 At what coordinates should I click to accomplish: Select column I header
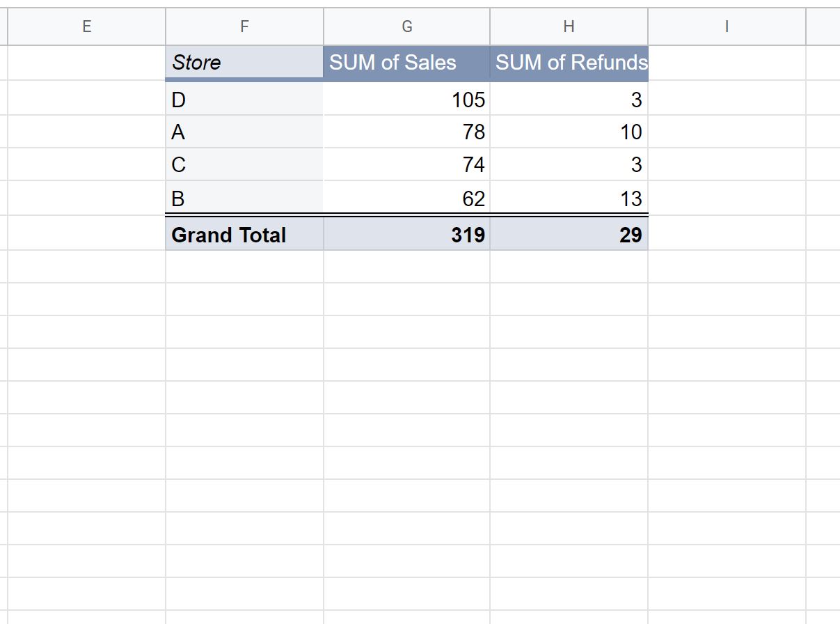(x=727, y=26)
